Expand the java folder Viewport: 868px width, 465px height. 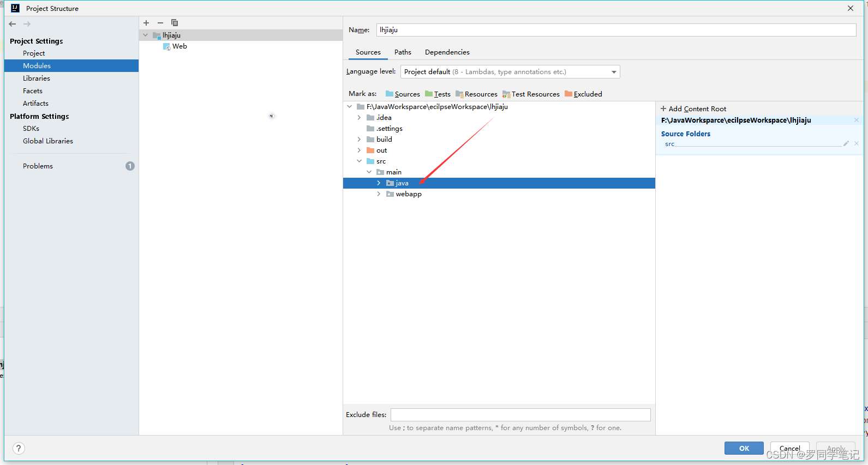[x=379, y=183]
